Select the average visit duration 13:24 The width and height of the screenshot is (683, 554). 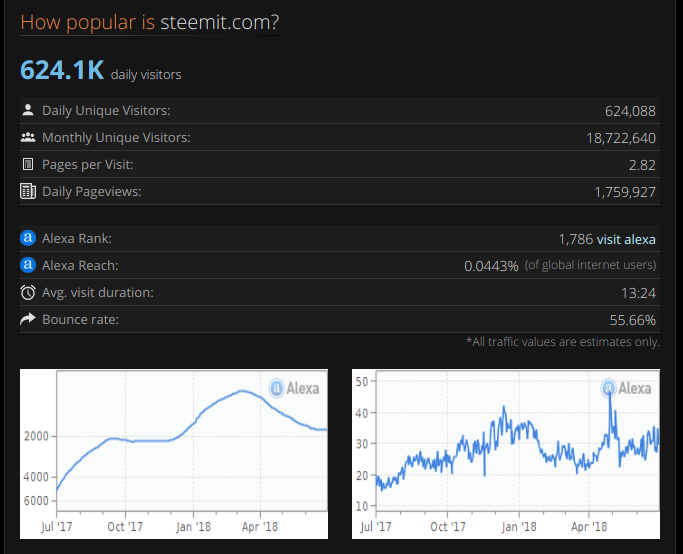pyautogui.click(x=638, y=293)
